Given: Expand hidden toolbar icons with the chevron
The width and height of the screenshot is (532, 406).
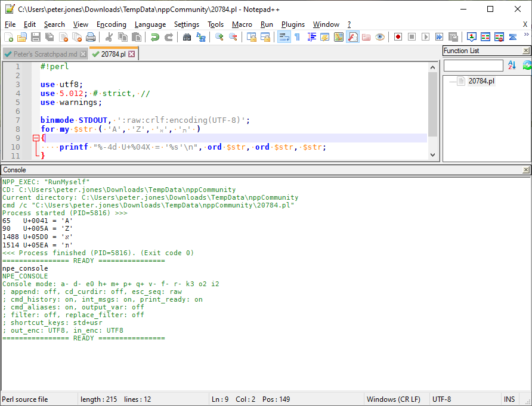Looking at the screenshot, I should coord(526,34).
